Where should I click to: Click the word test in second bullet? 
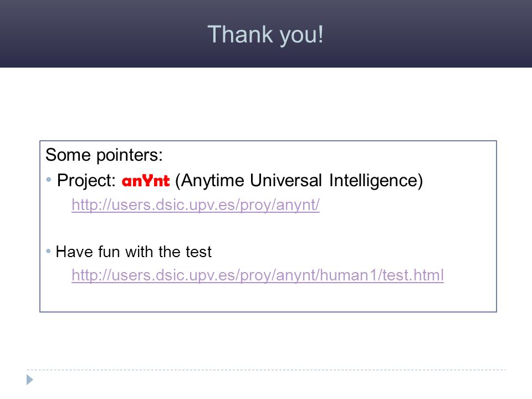(198, 253)
